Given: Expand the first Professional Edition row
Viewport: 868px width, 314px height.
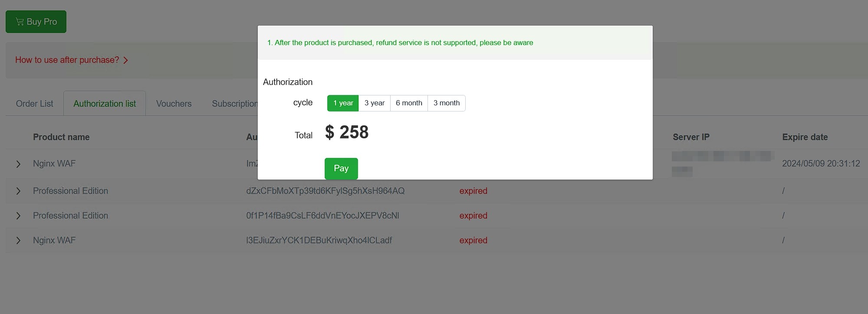Looking at the screenshot, I should click(x=18, y=191).
